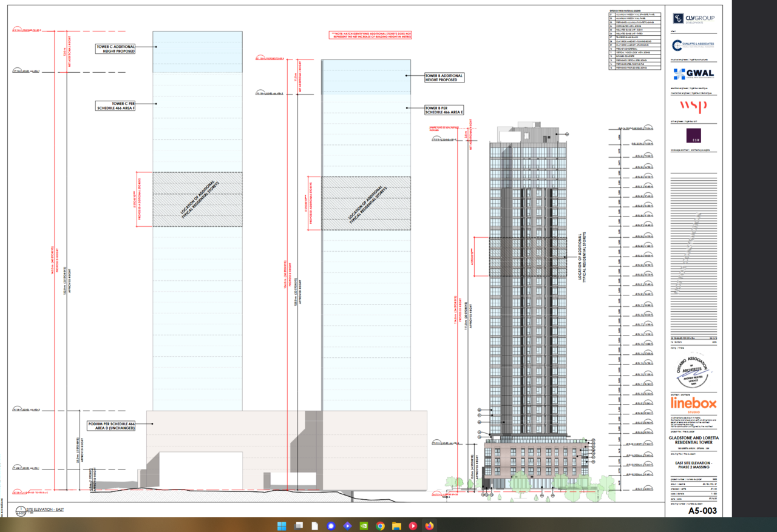Open File Explorer from the taskbar
Viewport: 777px width, 532px height.
pyautogui.click(x=396, y=525)
